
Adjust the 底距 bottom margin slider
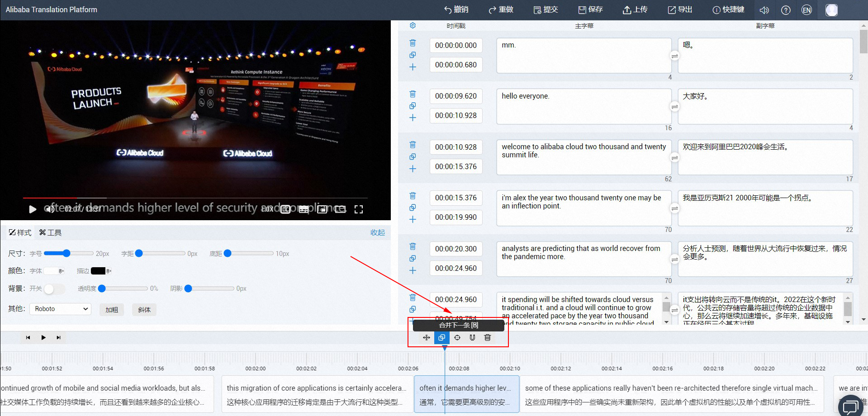click(249, 253)
